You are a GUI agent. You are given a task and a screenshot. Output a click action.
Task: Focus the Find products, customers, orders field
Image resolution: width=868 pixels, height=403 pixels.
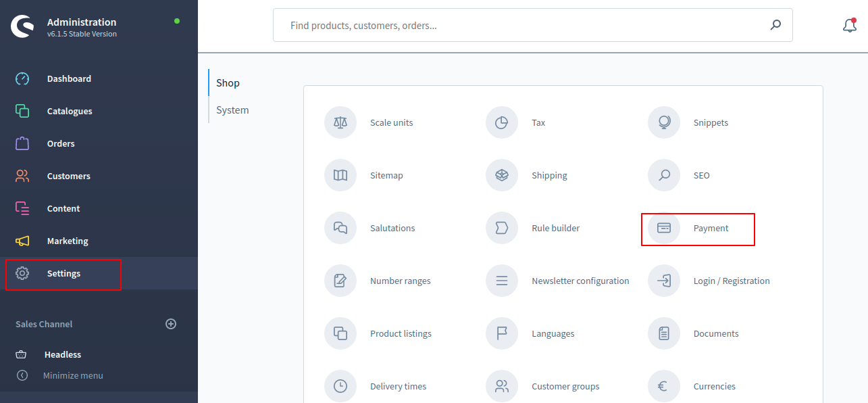[533, 25]
